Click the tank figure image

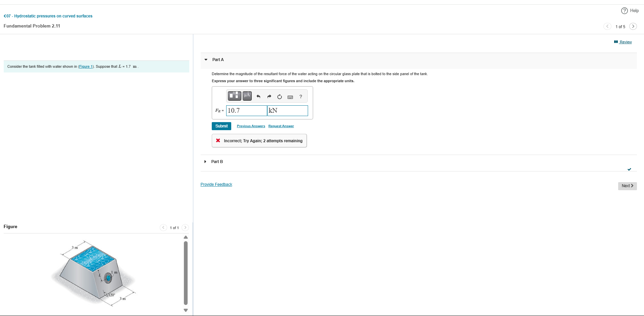click(x=94, y=273)
